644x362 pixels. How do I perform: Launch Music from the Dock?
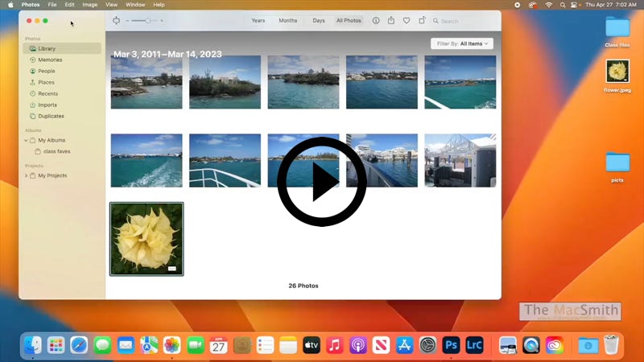coord(335,345)
